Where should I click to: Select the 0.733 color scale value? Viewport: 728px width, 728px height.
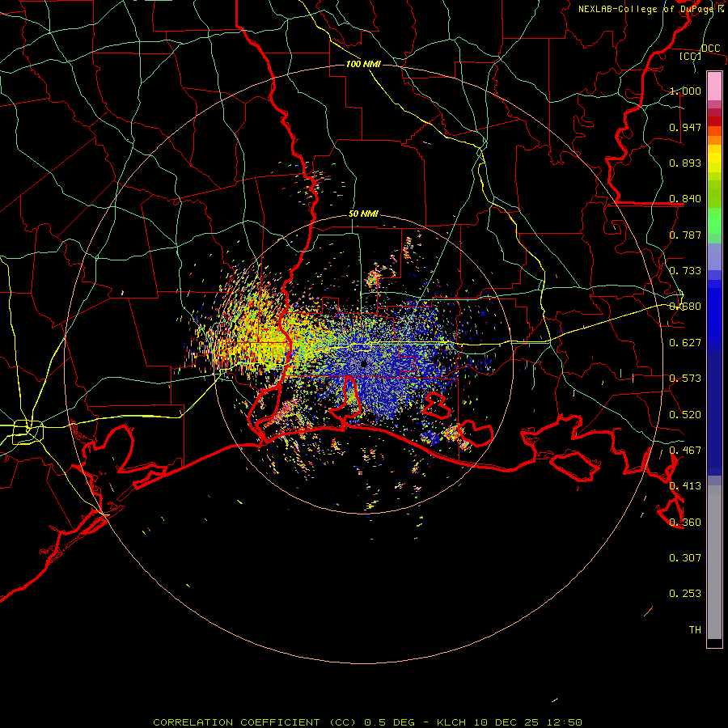coord(685,271)
